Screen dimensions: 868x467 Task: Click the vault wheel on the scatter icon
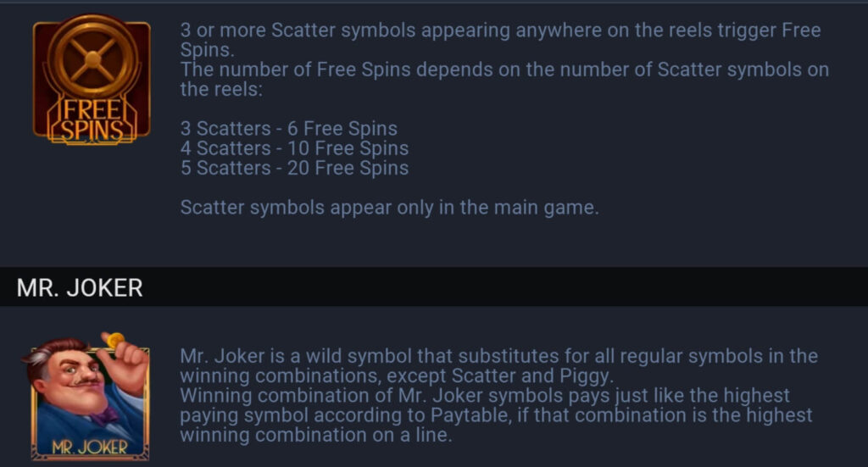[93, 58]
